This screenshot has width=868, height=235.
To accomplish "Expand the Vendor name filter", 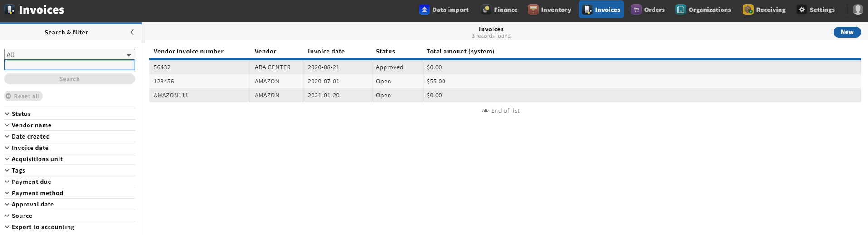I will pos(69,125).
